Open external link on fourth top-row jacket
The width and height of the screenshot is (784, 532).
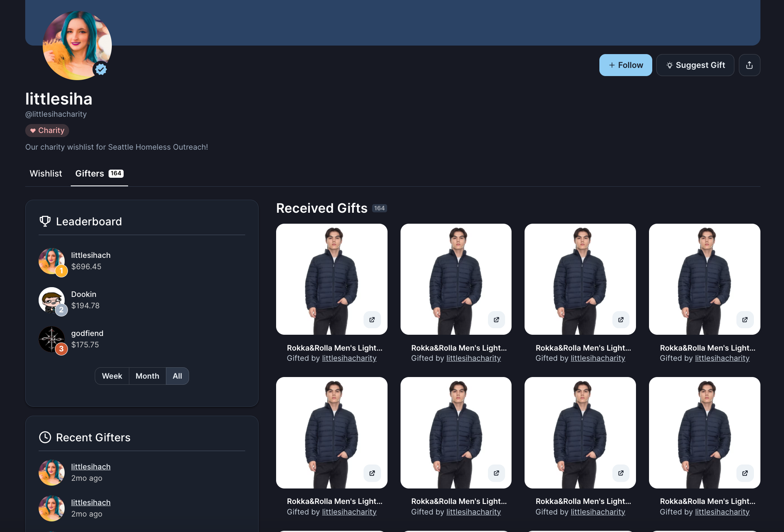pyautogui.click(x=745, y=320)
